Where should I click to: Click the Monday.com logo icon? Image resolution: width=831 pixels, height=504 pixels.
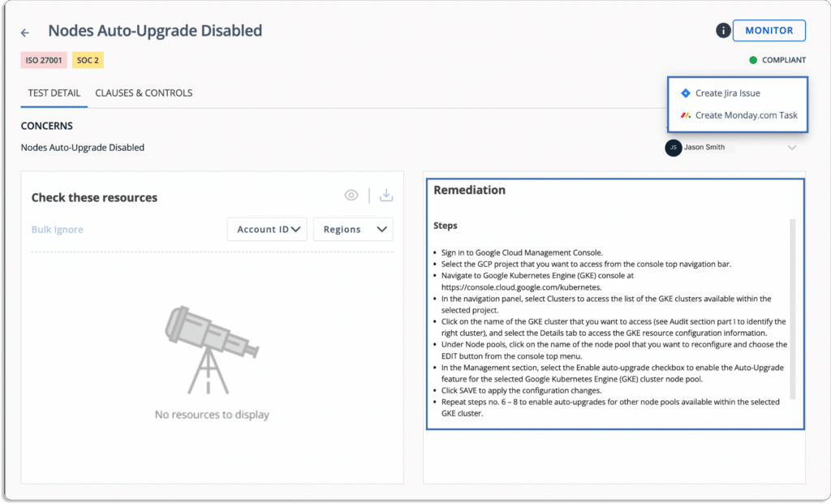tap(685, 115)
